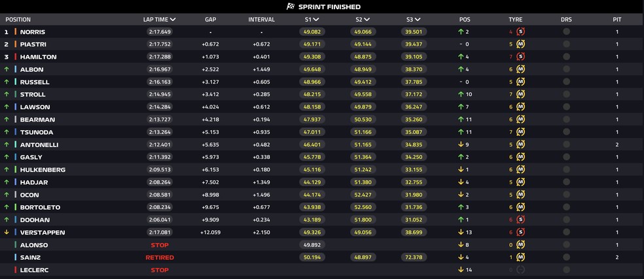Click the yellow down arrow beside Verstappen
644x279 pixels.
pos(6,232)
